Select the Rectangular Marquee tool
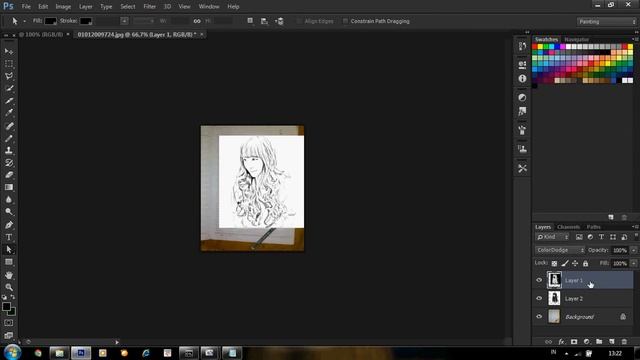 pyautogui.click(x=9, y=64)
